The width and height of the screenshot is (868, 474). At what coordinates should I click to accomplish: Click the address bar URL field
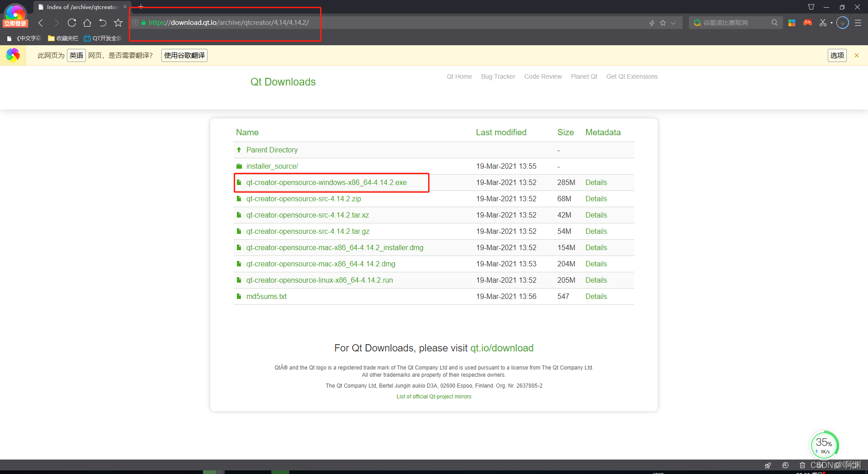389,23
